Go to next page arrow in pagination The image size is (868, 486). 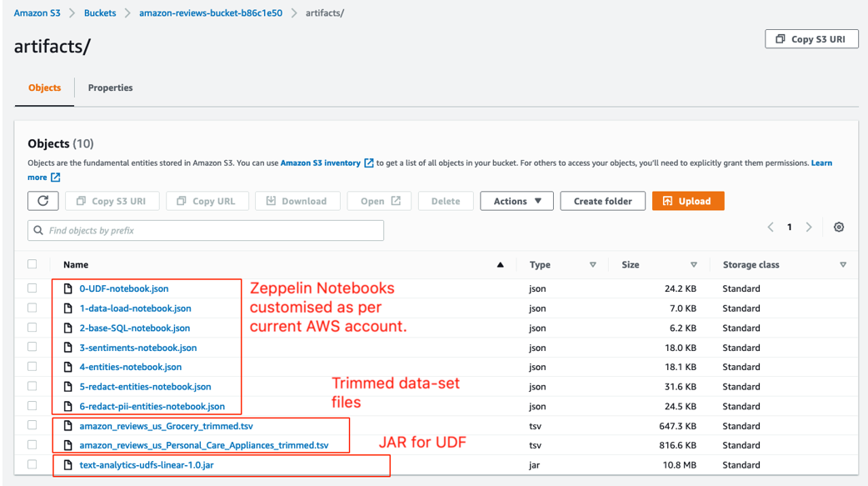pyautogui.click(x=809, y=228)
